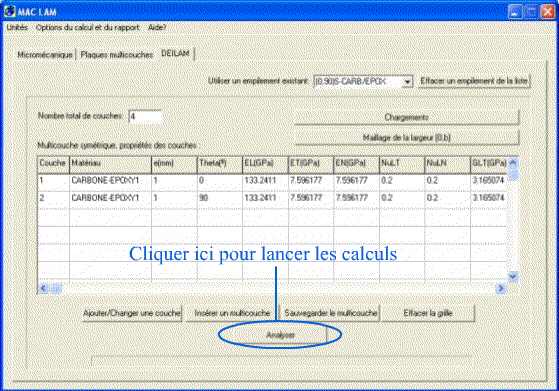Open the Unités menu
Viewport: 559px width, 391px height.
coord(17,27)
